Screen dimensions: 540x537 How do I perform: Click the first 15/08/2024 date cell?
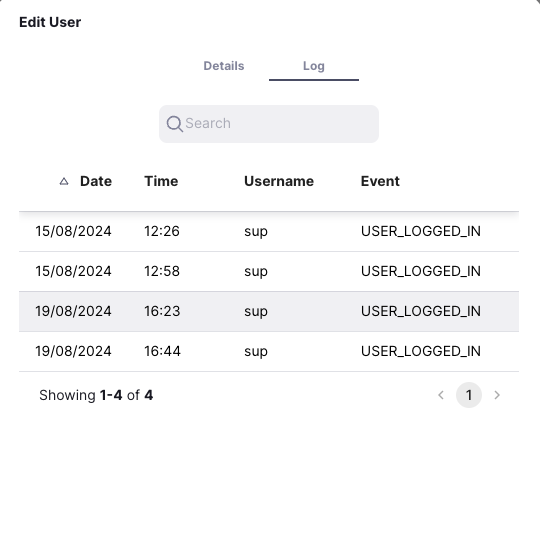click(x=73, y=231)
